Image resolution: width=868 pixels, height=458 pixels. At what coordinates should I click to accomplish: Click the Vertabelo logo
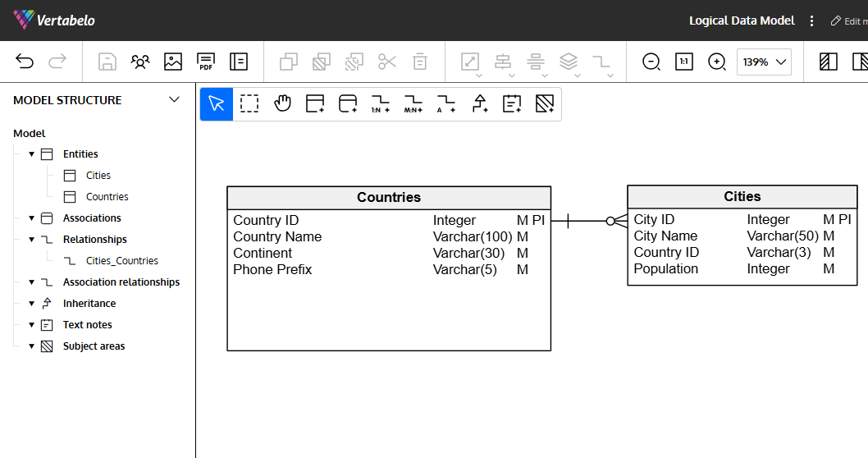(54, 20)
